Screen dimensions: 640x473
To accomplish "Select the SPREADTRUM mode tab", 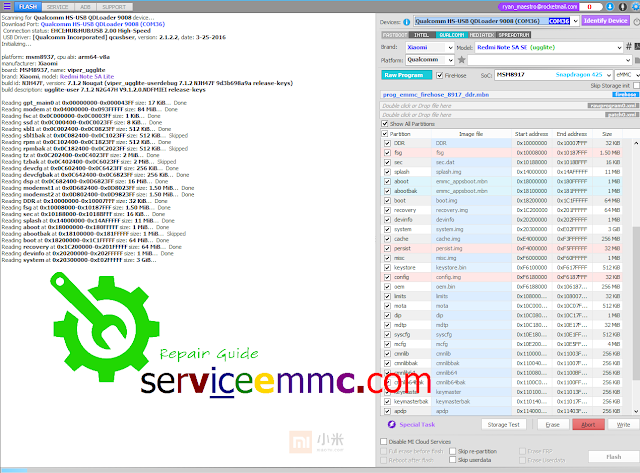I will 514,35.
